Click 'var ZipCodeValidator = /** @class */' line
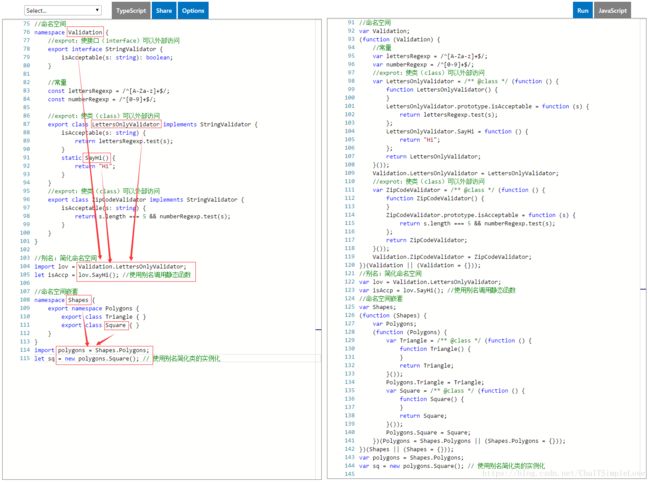Screen dimensions: 650x482 click(459, 190)
